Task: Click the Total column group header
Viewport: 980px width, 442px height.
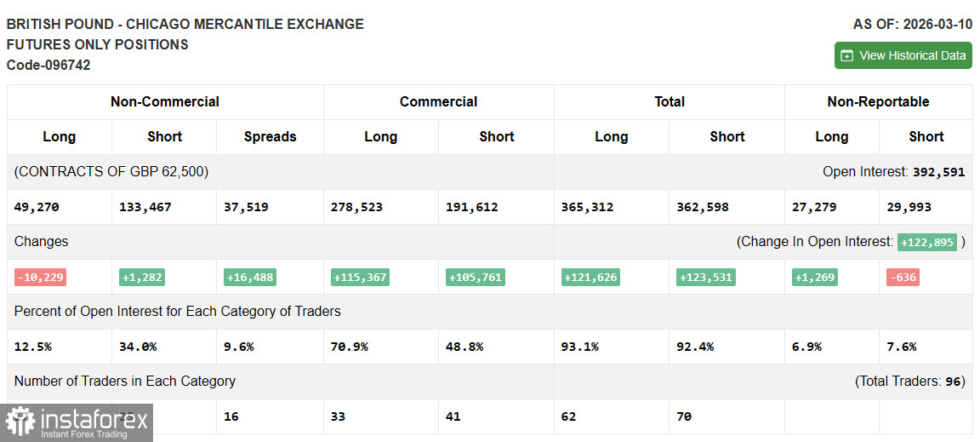Action: point(669,101)
